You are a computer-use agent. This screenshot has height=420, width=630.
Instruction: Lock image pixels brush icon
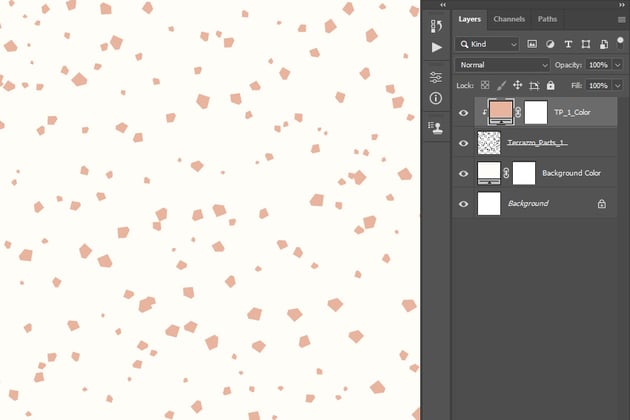[x=501, y=85]
